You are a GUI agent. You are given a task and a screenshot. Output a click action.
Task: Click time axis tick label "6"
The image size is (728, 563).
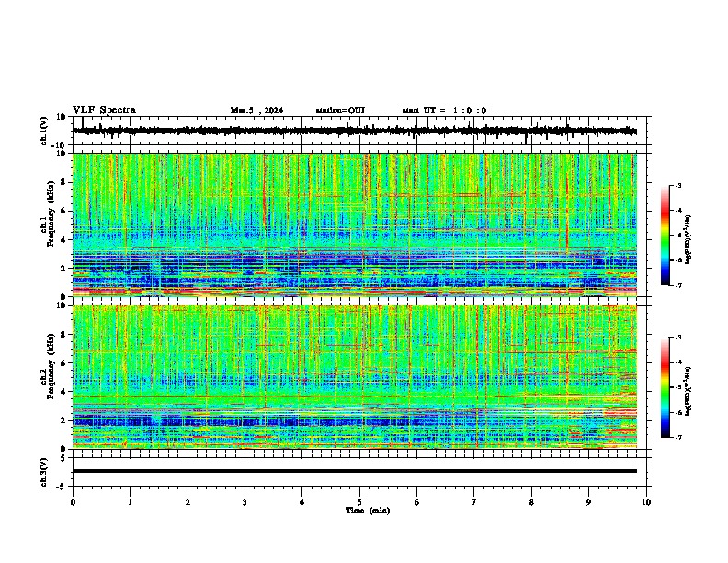pyautogui.click(x=417, y=502)
